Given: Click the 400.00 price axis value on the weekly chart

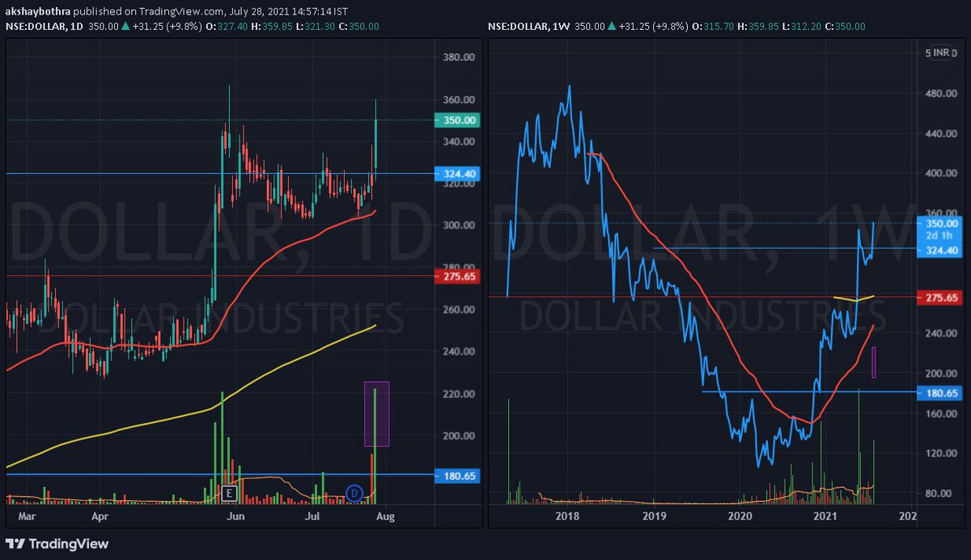Looking at the screenshot, I should 942,173.
